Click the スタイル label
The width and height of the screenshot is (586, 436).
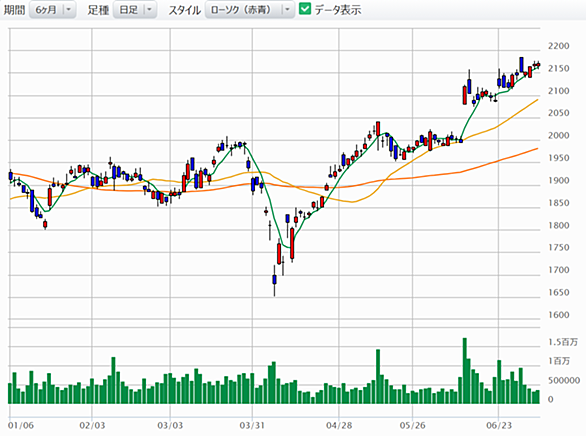click(x=184, y=10)
